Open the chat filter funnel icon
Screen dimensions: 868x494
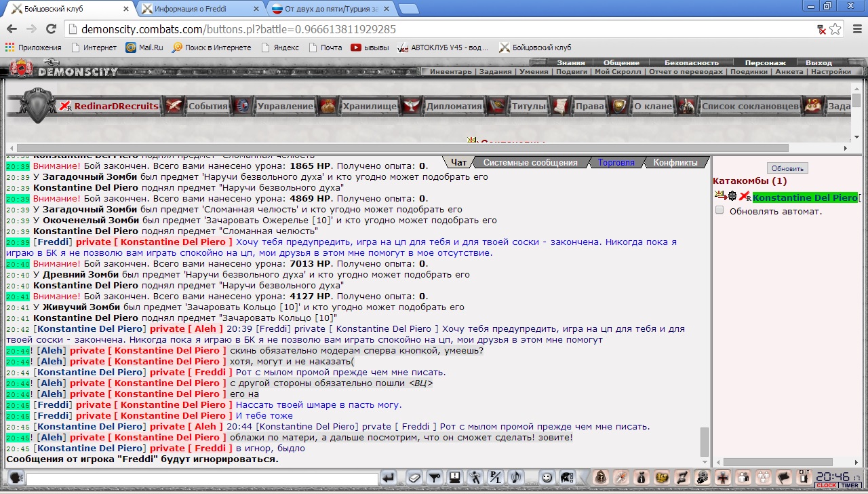435,477
